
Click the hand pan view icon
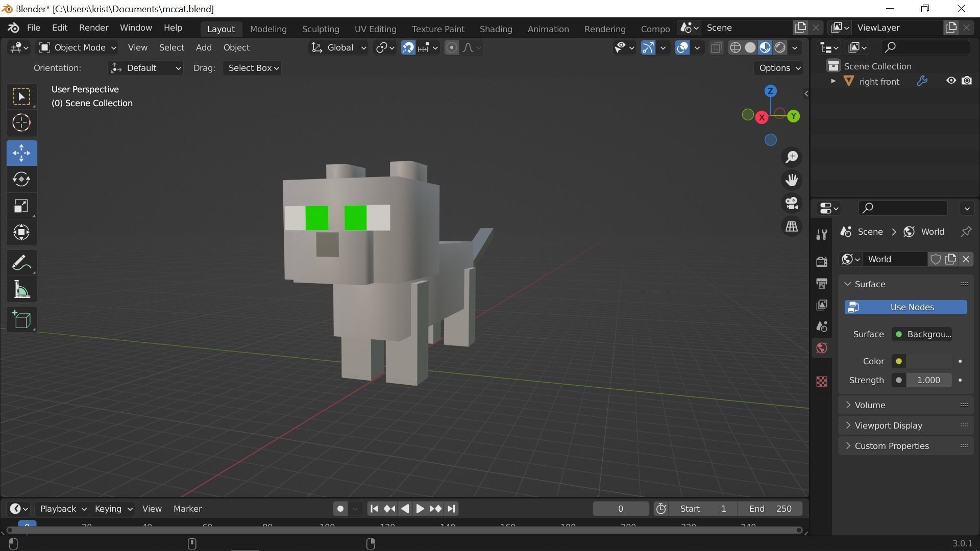click(x=792, y=180)
